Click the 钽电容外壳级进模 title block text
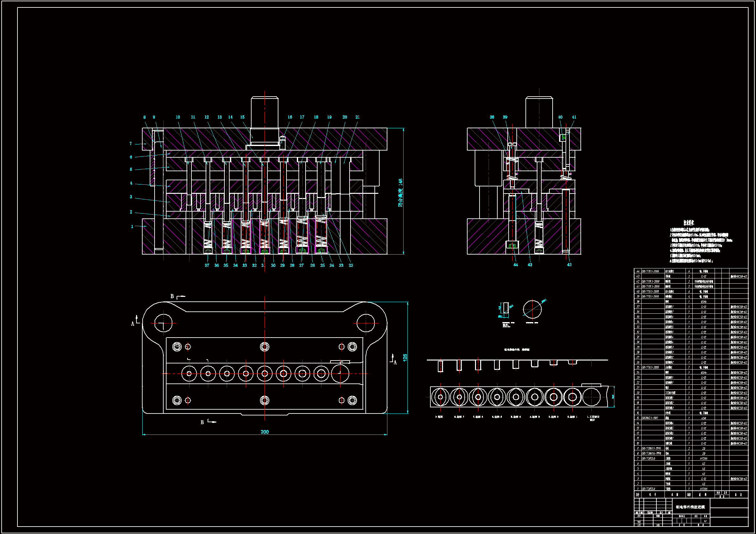Viewport: 756px width, 534px height. tap(690, 507)
